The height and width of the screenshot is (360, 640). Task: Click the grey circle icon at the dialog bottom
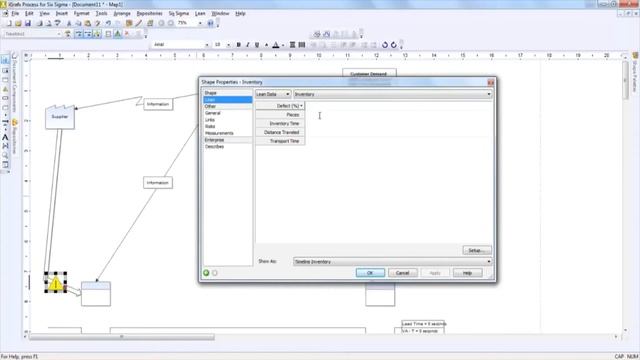215,273
